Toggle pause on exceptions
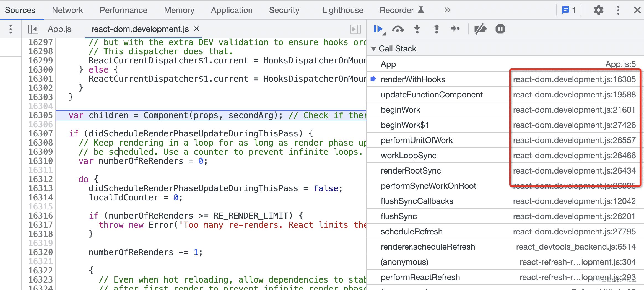The width and height of the screenshot is (644, 290). click(x=500, y=29)
